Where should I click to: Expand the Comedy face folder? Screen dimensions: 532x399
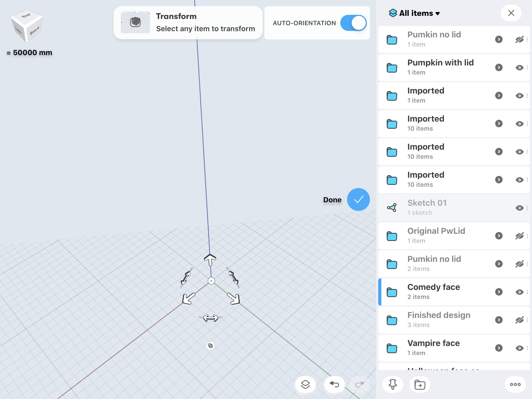(498, 292)
